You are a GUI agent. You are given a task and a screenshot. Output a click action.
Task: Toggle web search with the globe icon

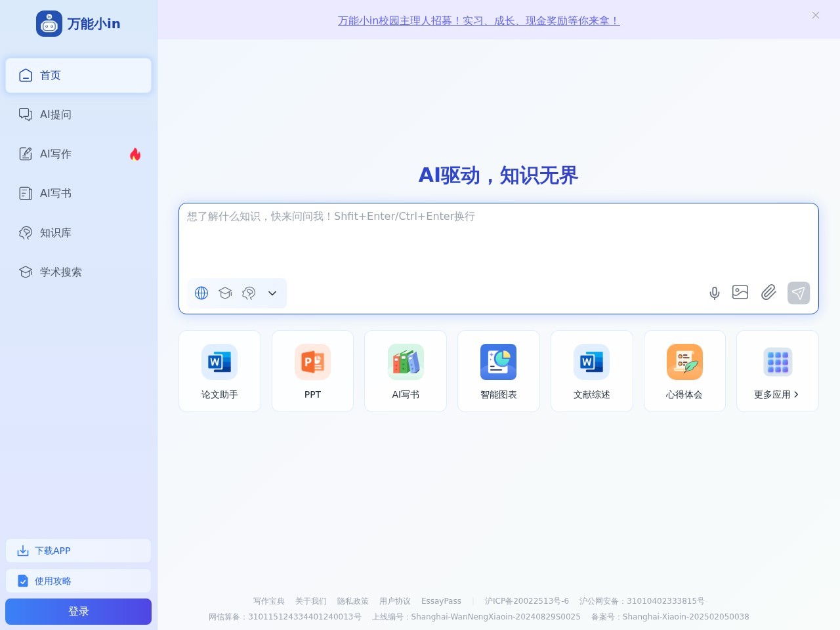(x=201, y=293)
